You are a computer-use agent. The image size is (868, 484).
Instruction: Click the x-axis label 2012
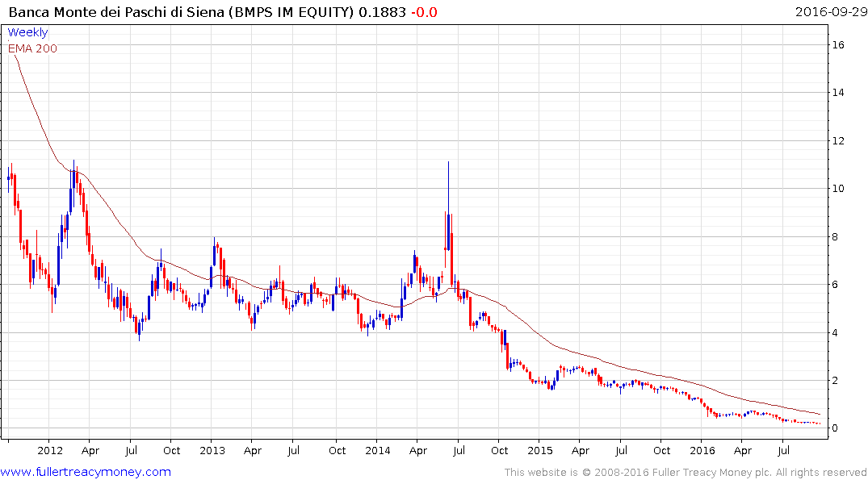[x=50, y=450]
